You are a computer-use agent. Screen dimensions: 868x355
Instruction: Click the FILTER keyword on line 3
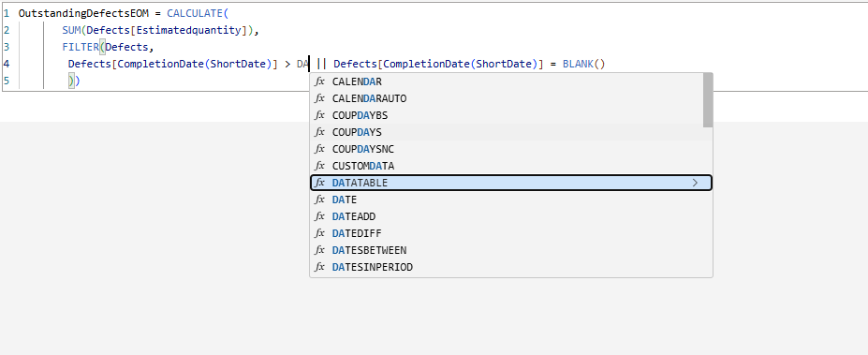[81, 47]
